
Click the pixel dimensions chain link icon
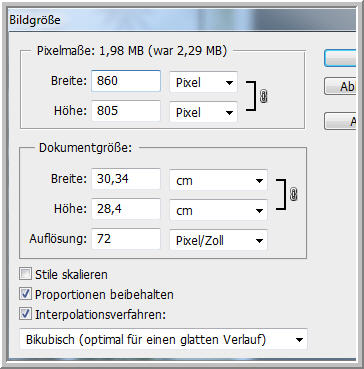coord(264,97)
